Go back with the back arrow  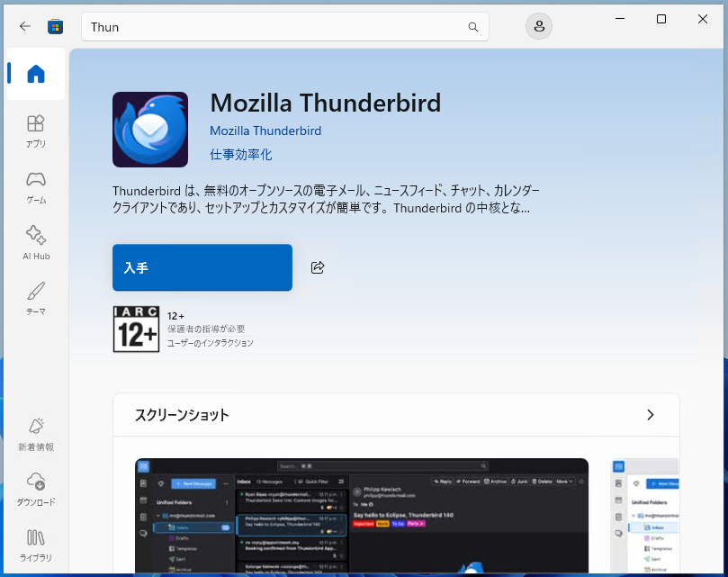[25, 26]
